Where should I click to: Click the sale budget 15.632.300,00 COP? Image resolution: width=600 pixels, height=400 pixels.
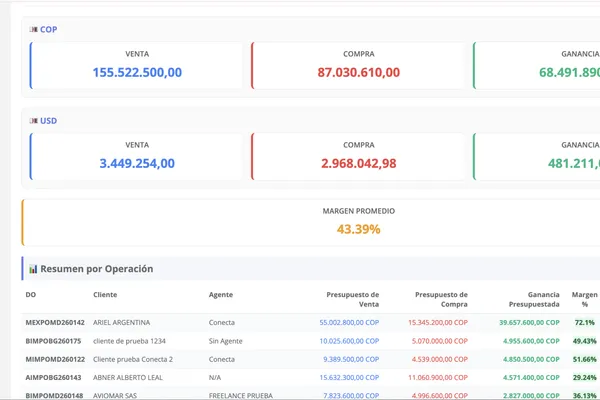(x=349, y=377)
